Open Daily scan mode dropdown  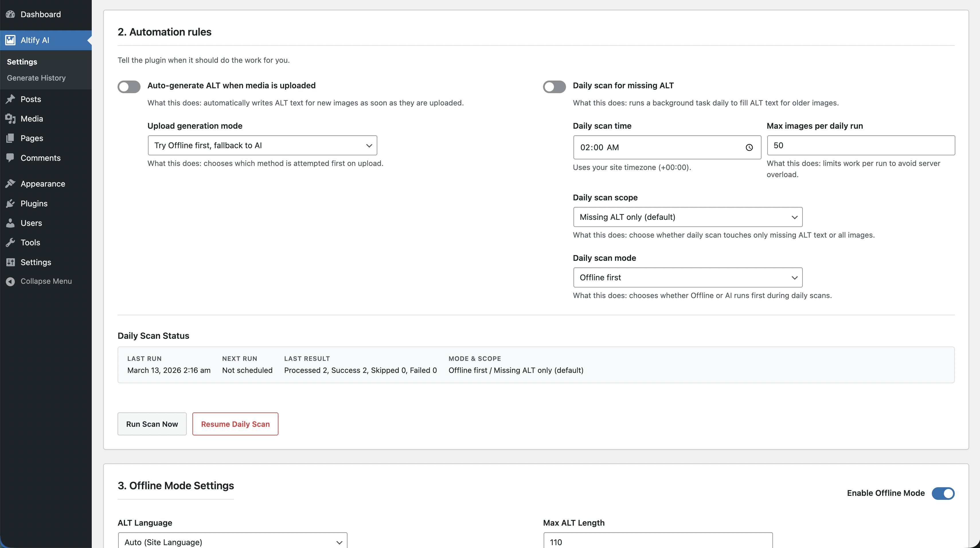[688, 278]
